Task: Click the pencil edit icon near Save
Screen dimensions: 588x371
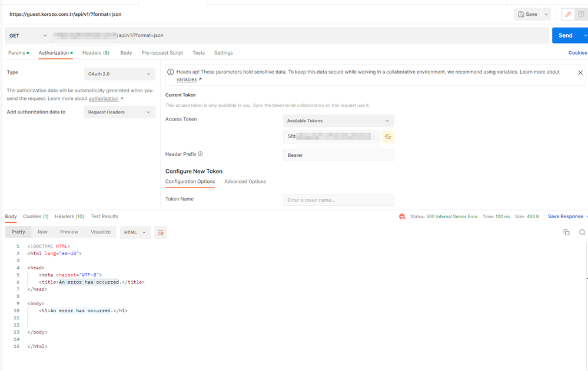Action: click(x=568, y=14)
